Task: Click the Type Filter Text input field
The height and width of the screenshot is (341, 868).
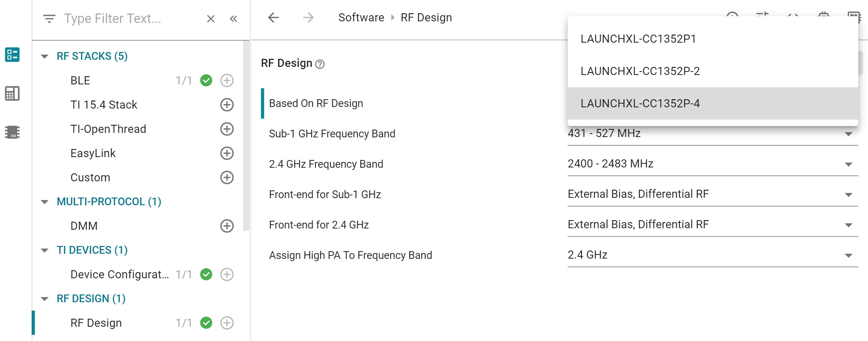Action: pyautogui.click(x=131, y=18)
